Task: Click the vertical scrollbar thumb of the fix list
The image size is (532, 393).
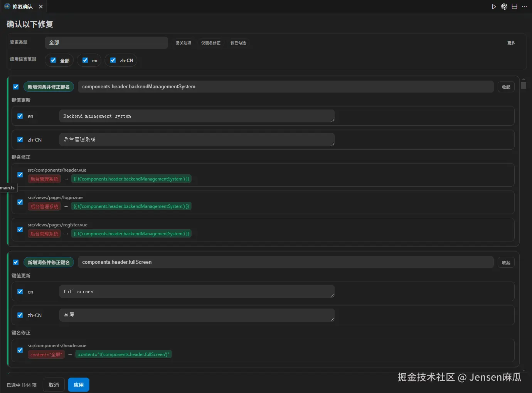Action: pyautogui.click(x=524, y=85)
